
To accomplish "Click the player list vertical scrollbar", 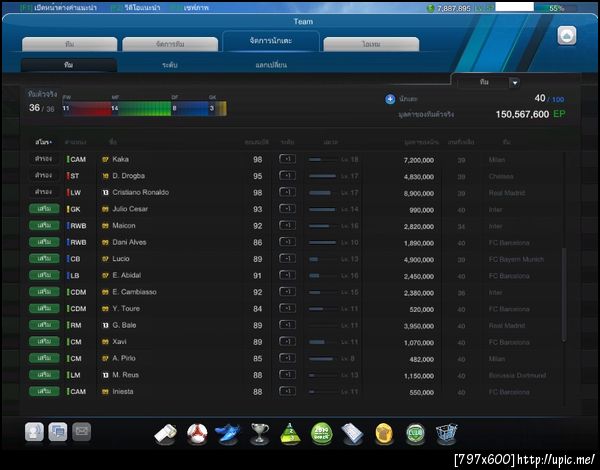I will pos(564,295).
